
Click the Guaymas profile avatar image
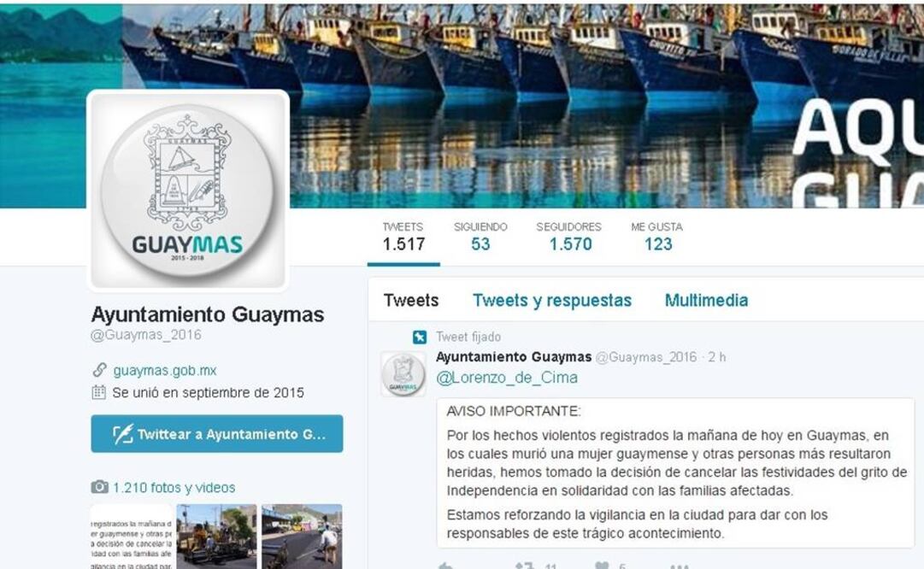point(187,191)
